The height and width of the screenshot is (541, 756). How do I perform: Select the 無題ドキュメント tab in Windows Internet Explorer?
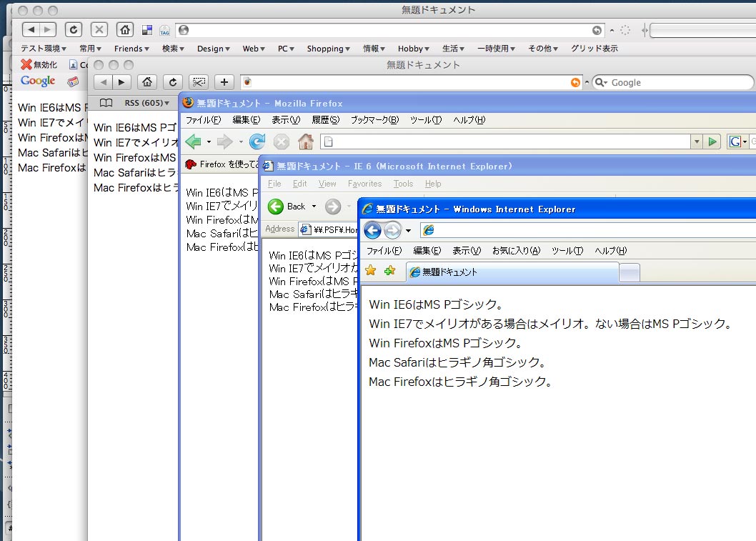pos(512,272)
